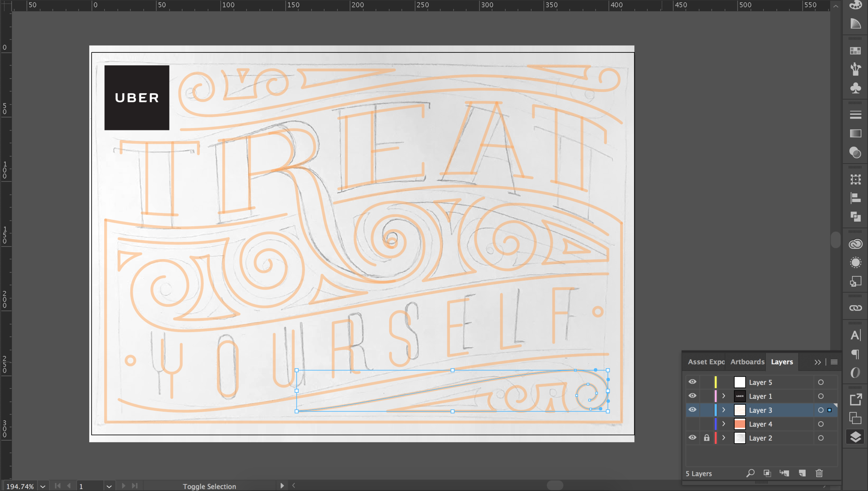Image resolution: width=868 pixels, height=491 pixels.
Task: Open the Artboards panel icon in dock
Action: [856, 418]
